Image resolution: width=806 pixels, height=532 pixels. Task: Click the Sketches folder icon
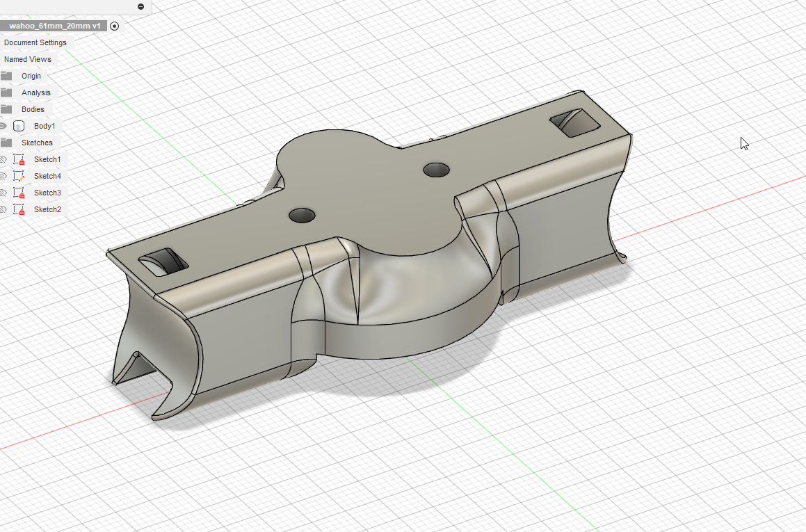6,143
